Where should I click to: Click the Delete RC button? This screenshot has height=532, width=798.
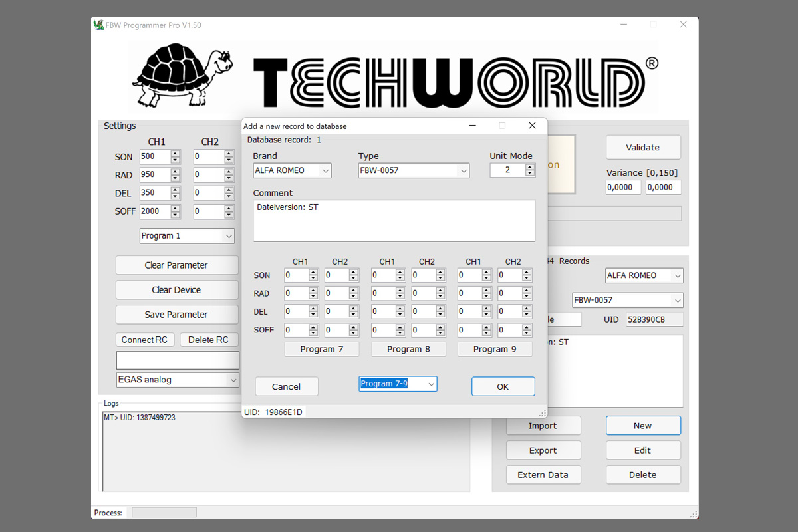(x=209, y=340)
